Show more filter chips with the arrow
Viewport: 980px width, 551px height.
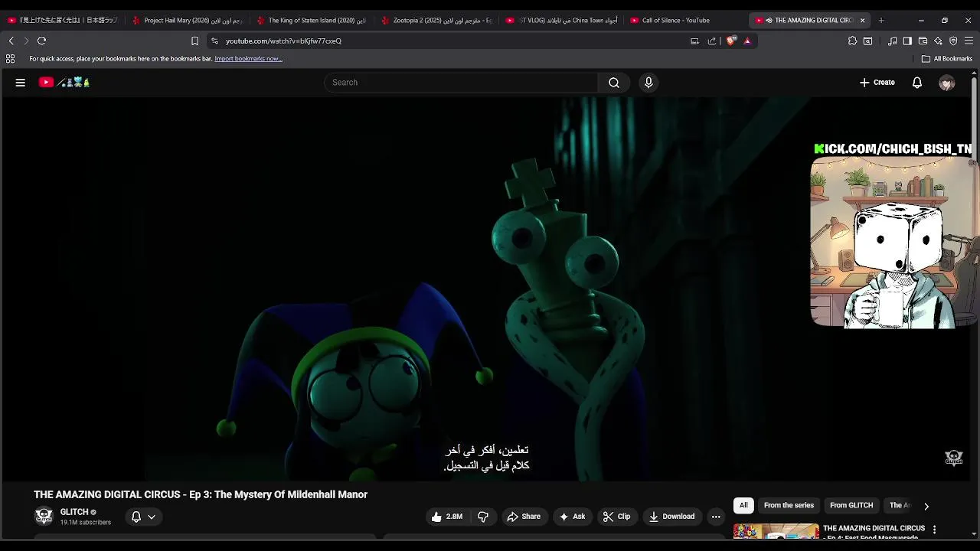(x=926, y=506)
